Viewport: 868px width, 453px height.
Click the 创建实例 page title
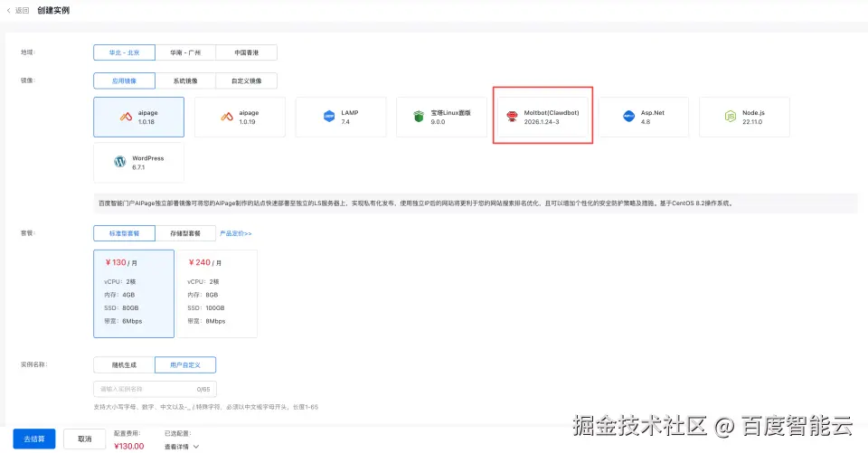[53, 11]
